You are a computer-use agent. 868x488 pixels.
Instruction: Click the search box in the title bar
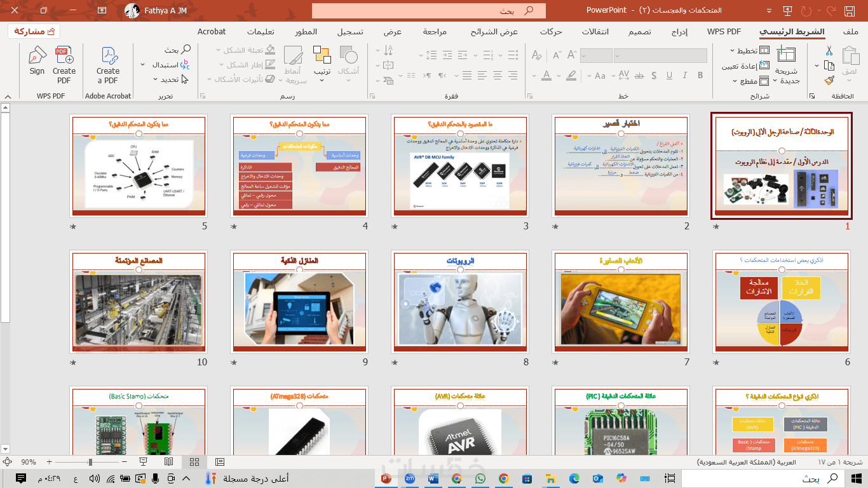pos(429,10)
